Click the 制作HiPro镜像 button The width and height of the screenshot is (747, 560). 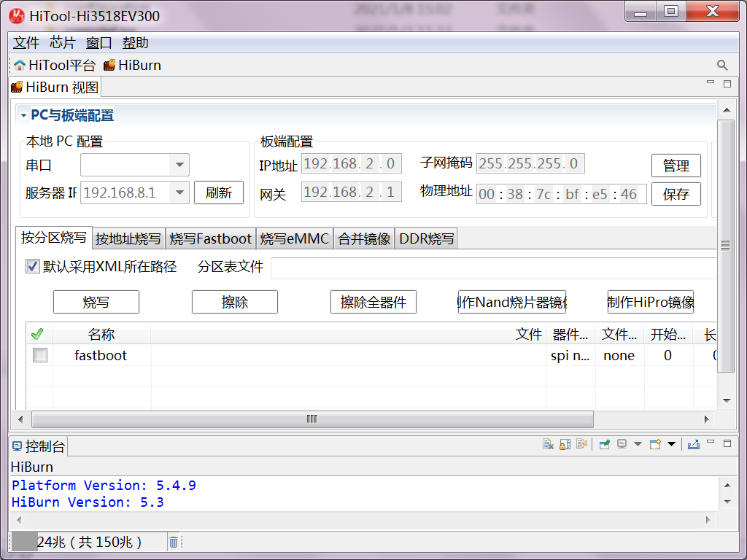[x=650, y=302]
